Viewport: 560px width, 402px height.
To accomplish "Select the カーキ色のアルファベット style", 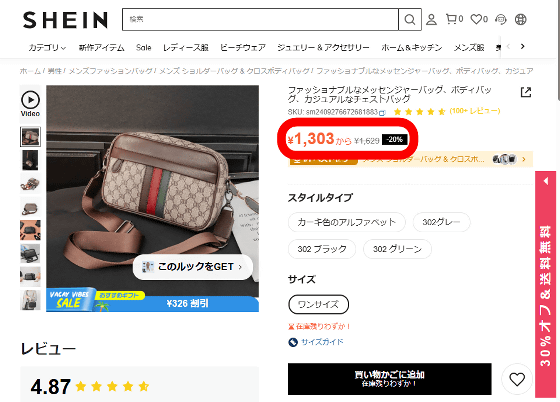I will (x=346, y=222).
